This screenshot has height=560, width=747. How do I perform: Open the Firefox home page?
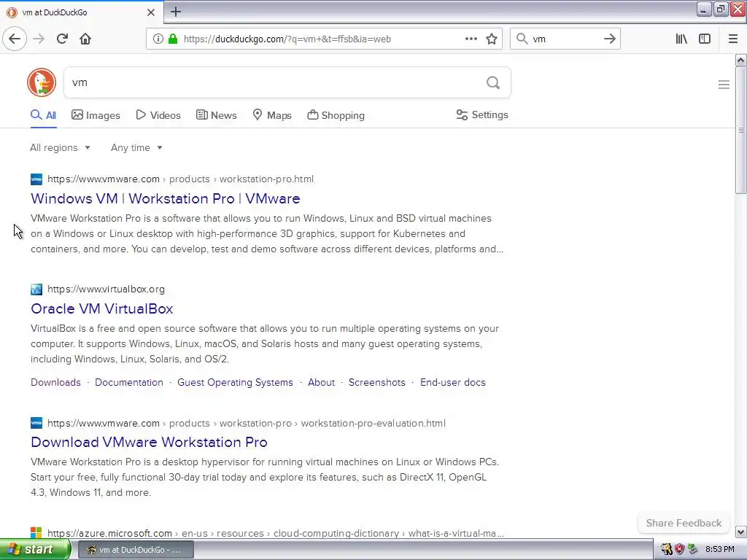(x=85, y=39)
